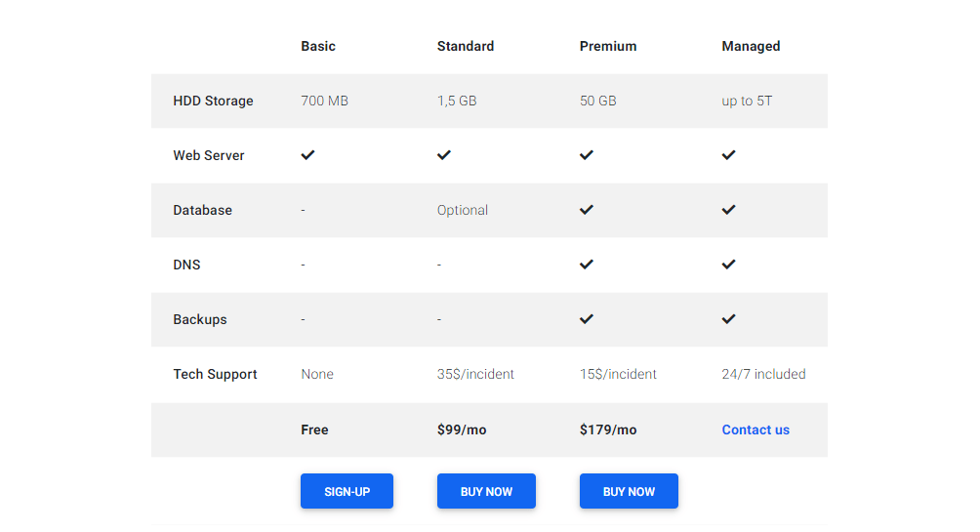The image size is (980, 532).
Task: Click the Free price label
Action: click(314, 430)
